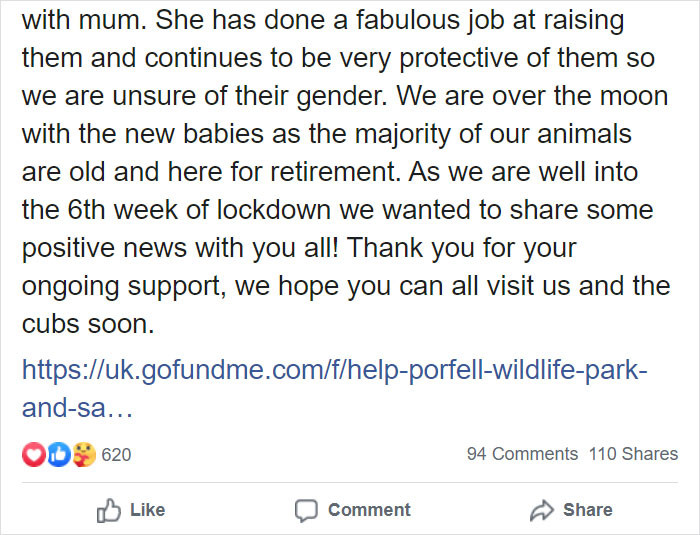Click the Care hugging-heart emoji reaction
This screenshot has width=700, height=535.
(84, 454)
